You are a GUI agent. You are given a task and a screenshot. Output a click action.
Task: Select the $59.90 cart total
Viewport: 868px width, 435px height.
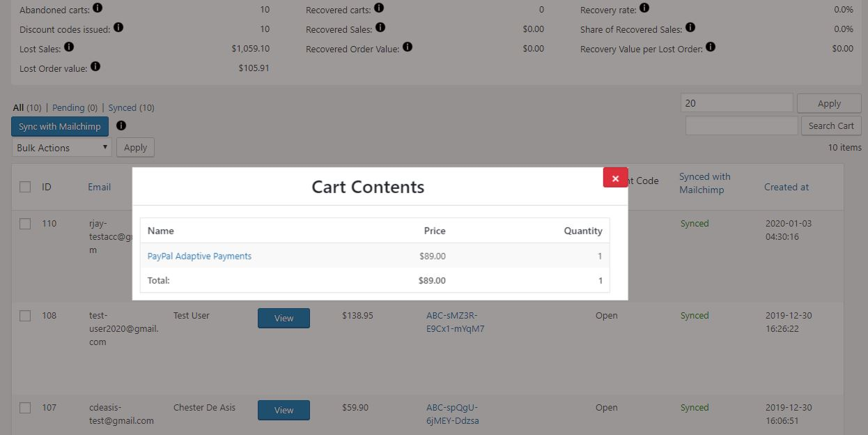(355, 407)
